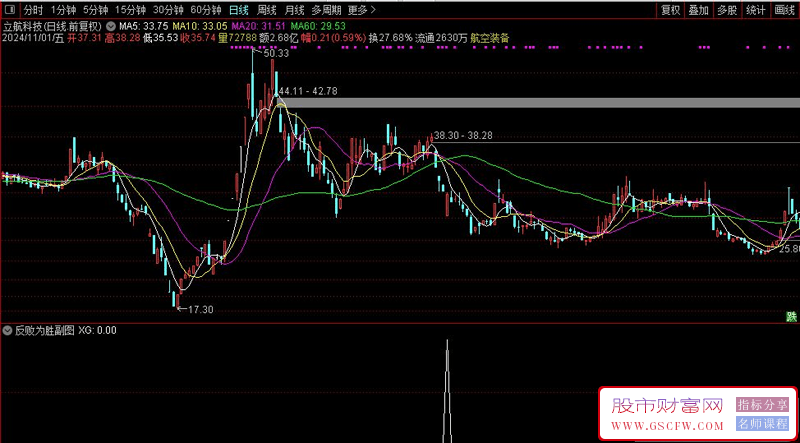The width and height of the screenshot is (800, 443).
Task: Click the 流通2630万 float value
Action: 441,38
